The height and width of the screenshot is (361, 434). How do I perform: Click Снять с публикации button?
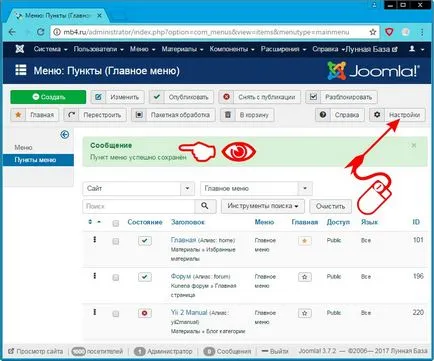pyautogui.click(x=260, y=97)
